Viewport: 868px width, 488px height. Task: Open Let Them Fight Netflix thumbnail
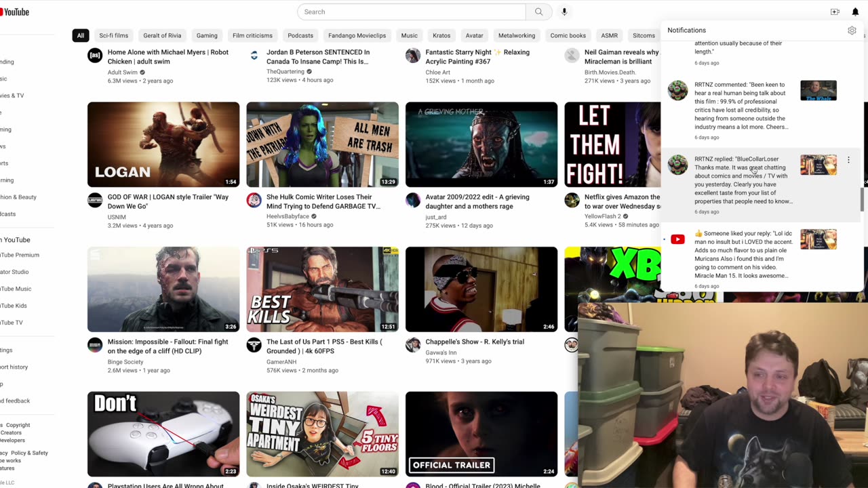pos(612,144)
